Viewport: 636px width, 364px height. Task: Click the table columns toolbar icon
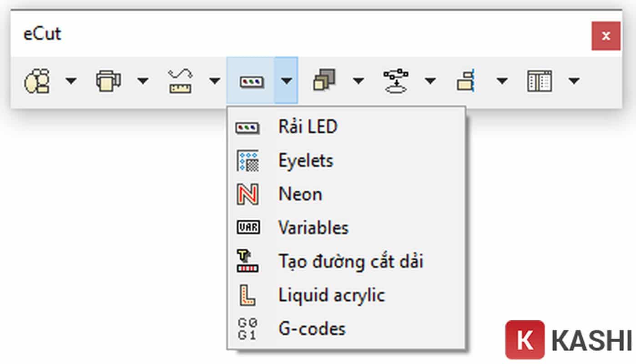point(539,81)
